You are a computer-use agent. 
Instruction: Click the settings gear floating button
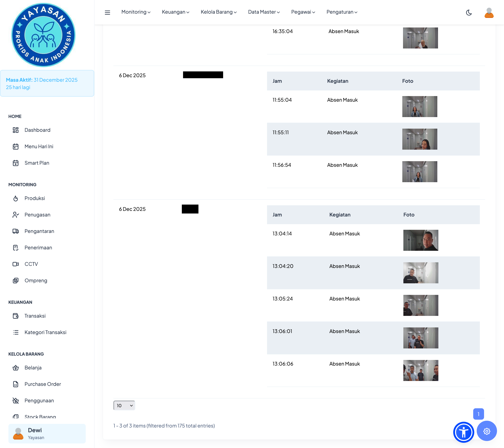tap(486, 431)
